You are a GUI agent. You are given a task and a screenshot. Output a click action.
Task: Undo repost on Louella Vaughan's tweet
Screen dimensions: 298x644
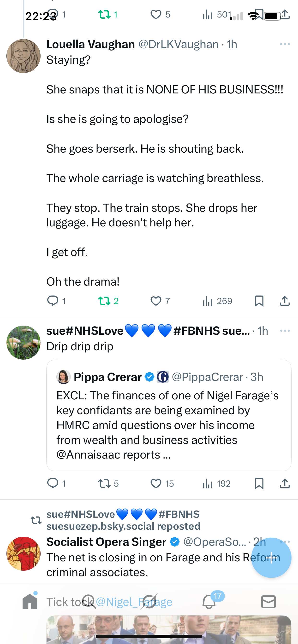coord(104,301)
